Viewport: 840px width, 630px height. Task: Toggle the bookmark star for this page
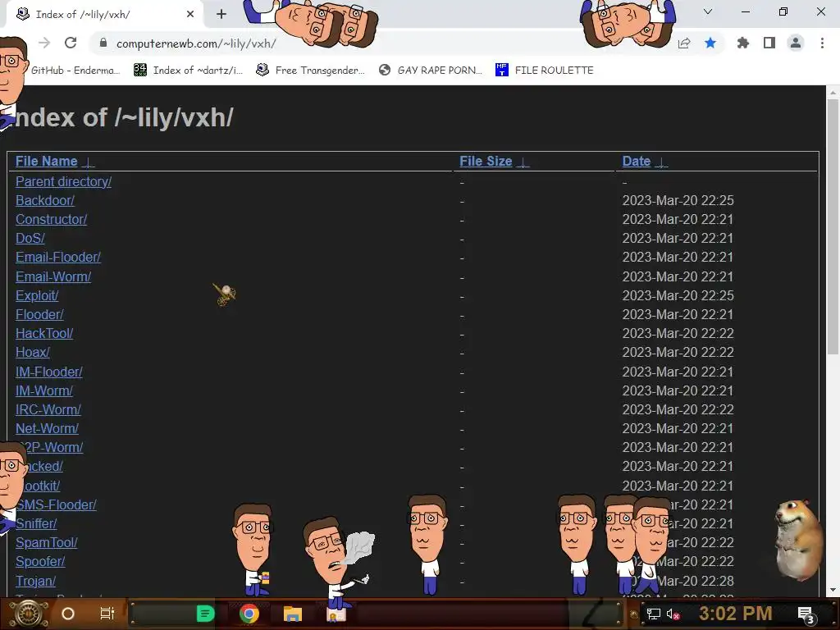point(710,43)
